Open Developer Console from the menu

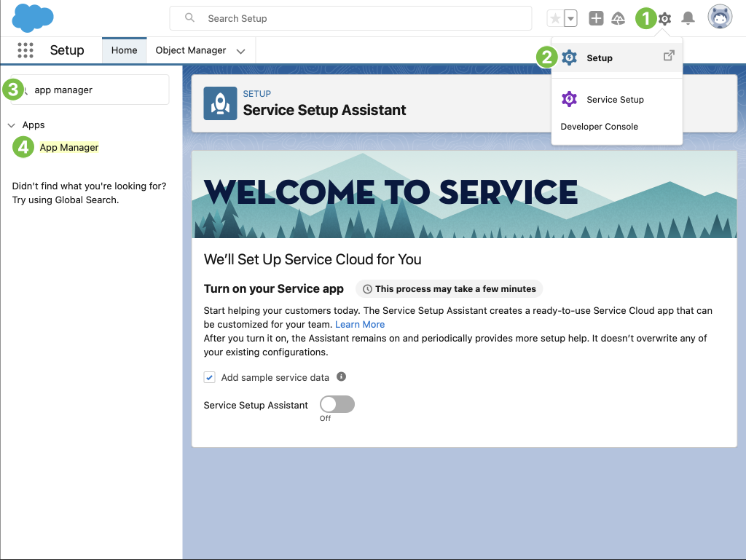click(x=599, y=127)
